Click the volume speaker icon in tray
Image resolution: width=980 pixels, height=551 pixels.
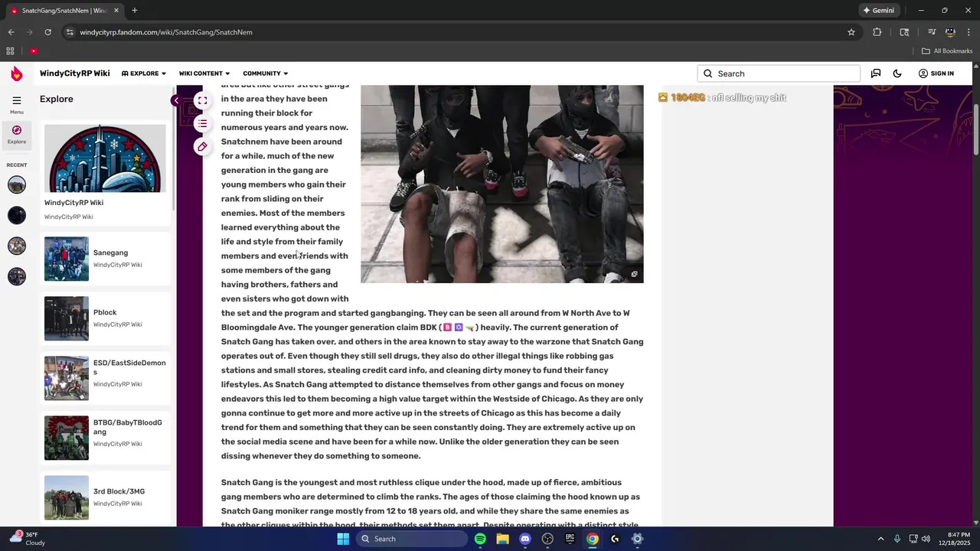click(x=925, y=539)
